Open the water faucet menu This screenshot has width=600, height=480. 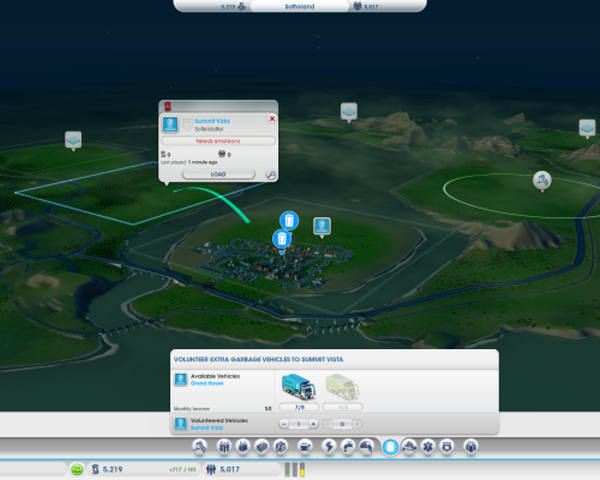click(348, 447)
